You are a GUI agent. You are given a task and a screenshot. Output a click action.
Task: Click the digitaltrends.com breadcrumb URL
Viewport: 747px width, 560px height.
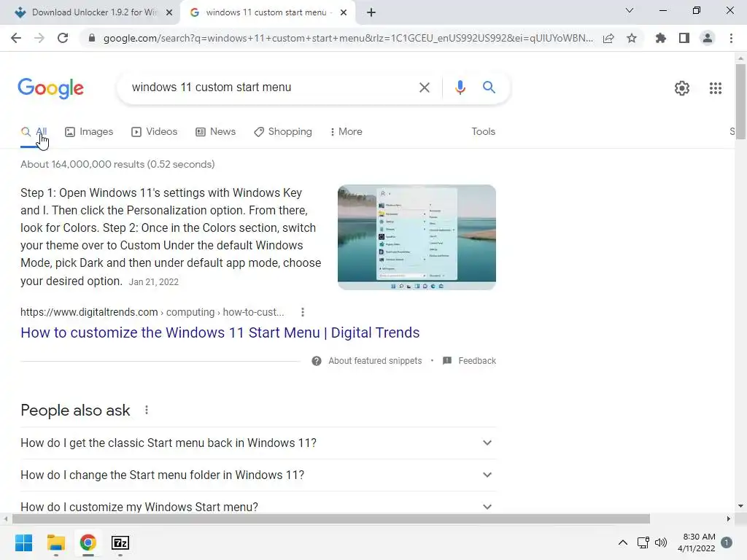click(152, 312)
